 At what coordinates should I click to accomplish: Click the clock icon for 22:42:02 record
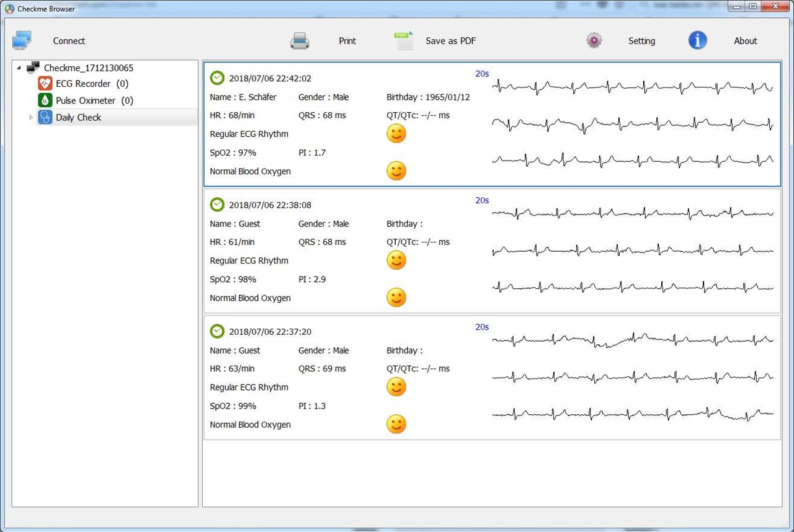pyautogui.click(x=217, y=78)
